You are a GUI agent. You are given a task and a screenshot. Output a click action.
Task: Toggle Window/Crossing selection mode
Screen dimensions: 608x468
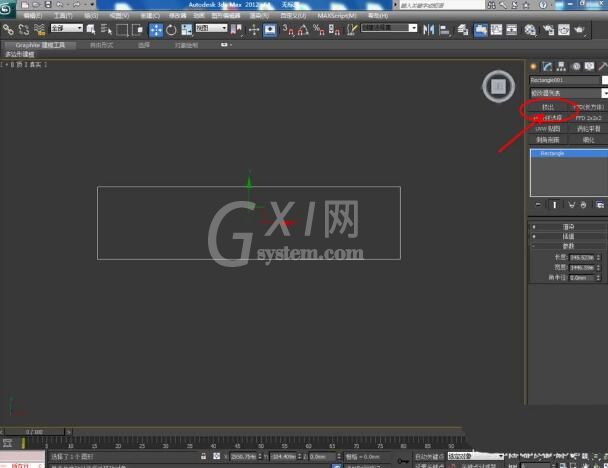137,29
